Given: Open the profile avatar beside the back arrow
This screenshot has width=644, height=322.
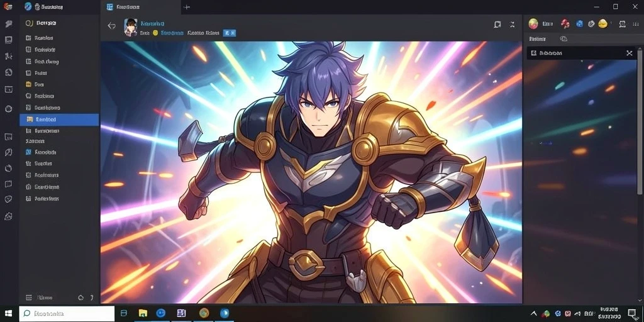Looking at the screenshot, I should [x=131, y=27].
